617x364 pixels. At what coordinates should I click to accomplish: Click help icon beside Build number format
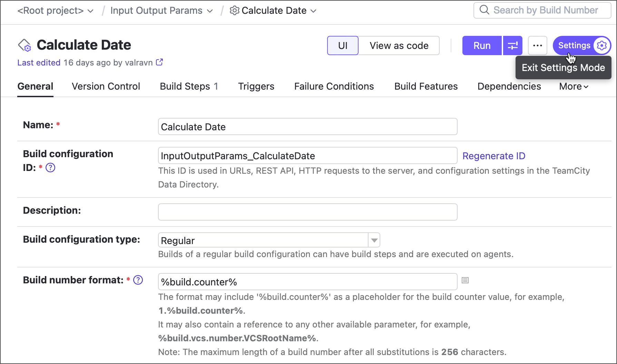(x=138, y=280)
